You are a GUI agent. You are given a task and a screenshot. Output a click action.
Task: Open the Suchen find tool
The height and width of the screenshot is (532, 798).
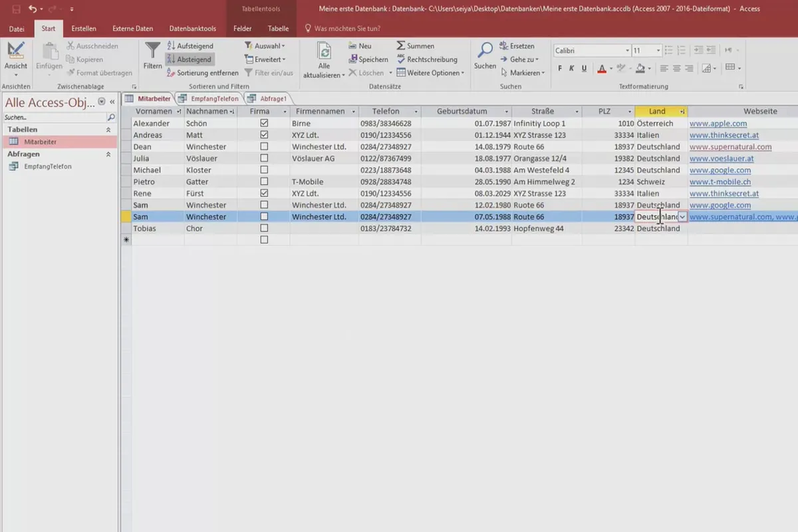(x=485, y=57)
